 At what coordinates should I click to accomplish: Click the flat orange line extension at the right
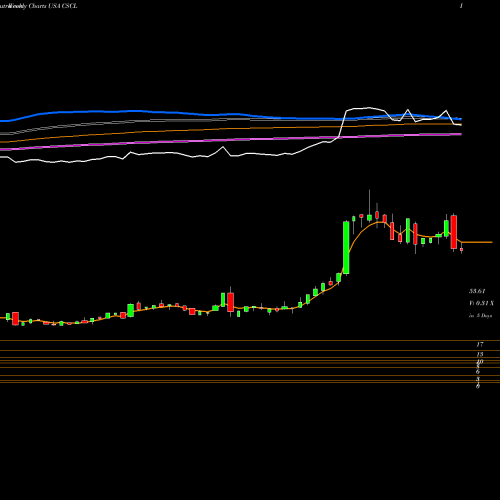coord(477,242)
